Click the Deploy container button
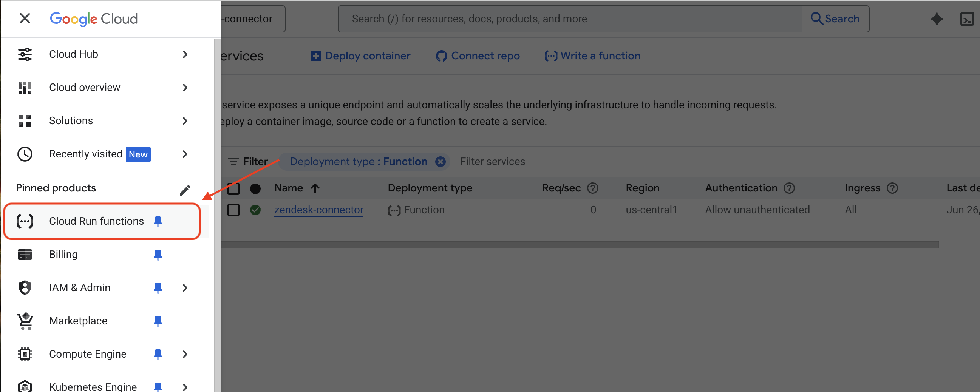980x392 pixels. click(360, 56)
